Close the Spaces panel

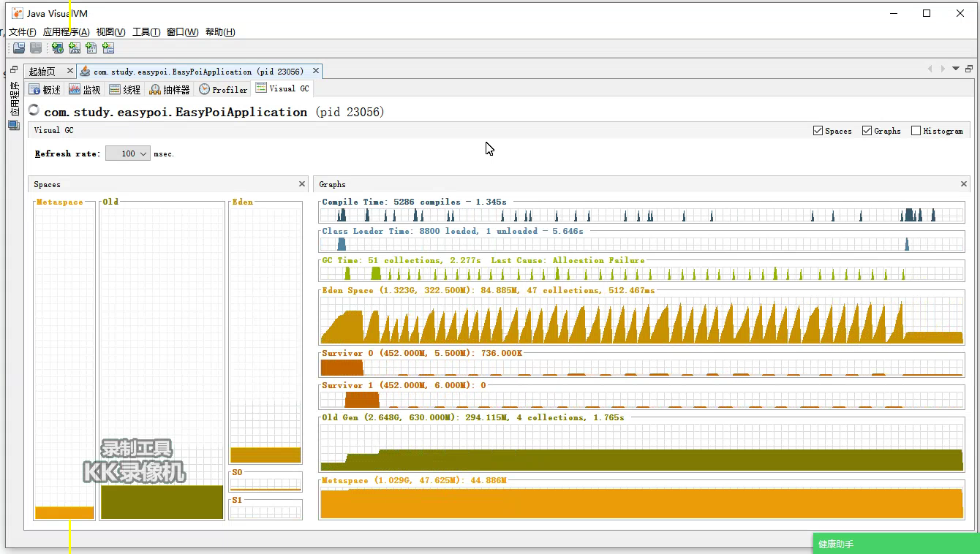click(302, 184)
